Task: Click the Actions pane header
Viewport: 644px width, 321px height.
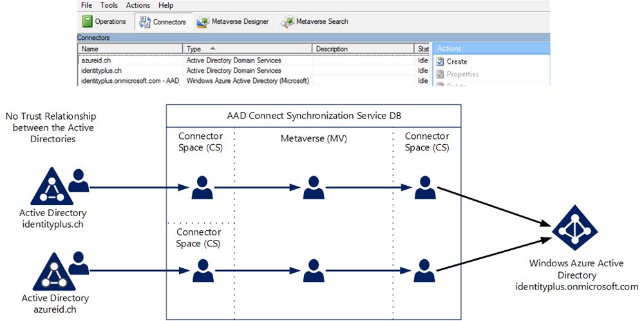Action: click(491, 48)
